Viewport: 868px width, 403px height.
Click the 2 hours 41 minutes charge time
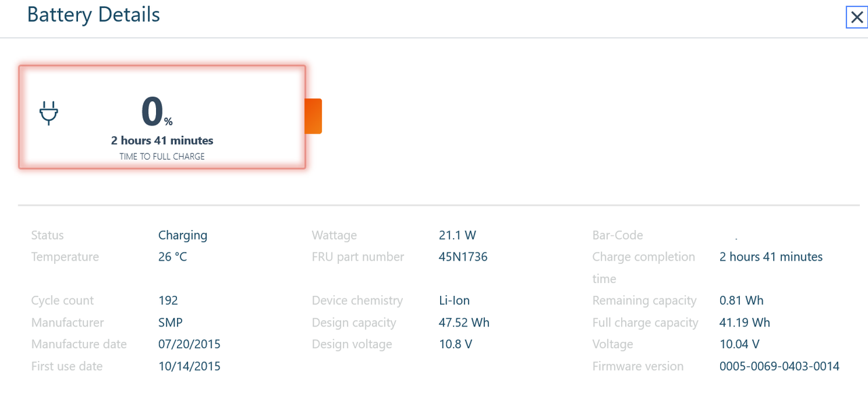(162, 140)
